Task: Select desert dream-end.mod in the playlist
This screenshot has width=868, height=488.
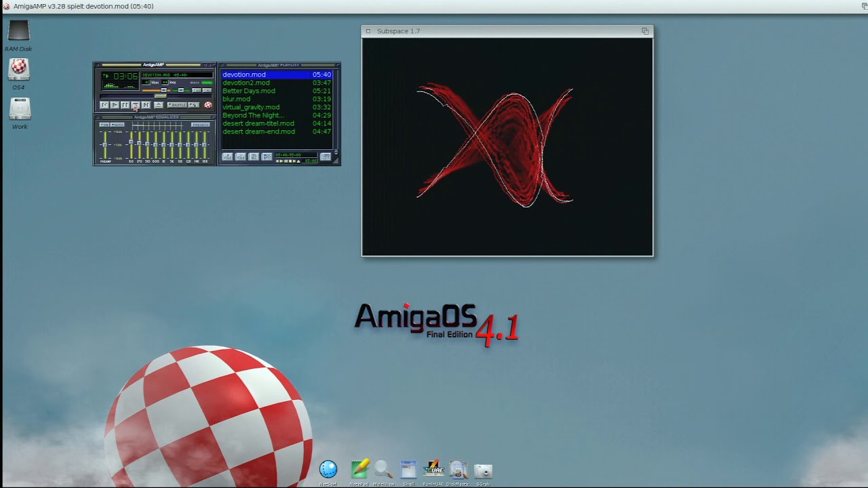Action: click(277, 131)
